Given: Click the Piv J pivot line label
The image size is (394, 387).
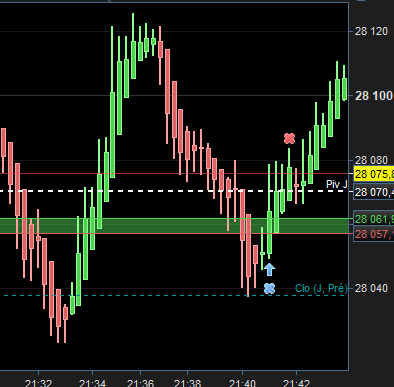Looking at the screenshot, I should coord(337,184).
